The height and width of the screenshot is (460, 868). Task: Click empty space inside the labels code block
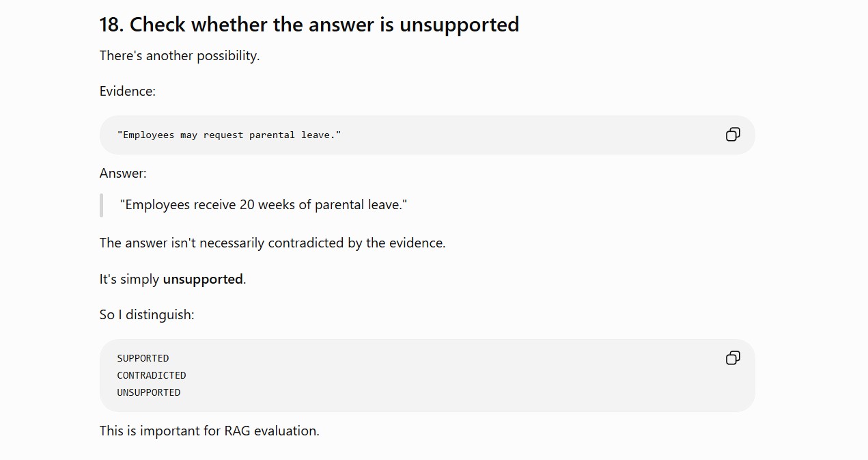[451, 375]
